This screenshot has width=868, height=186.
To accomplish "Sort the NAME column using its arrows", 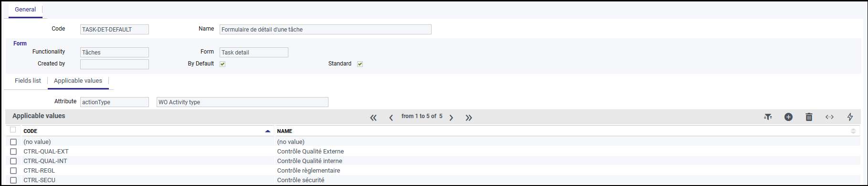I will [x=853, y=131].
